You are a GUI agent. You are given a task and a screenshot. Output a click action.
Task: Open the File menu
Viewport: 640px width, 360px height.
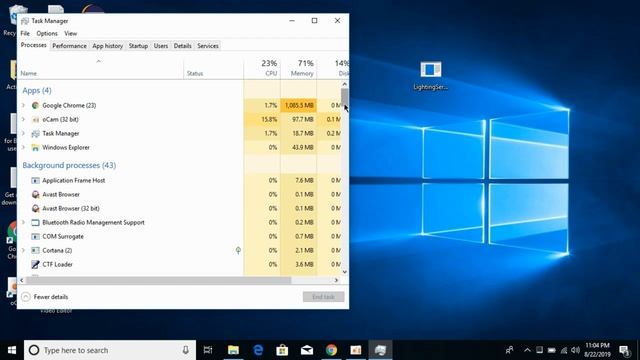coord(25,33)
